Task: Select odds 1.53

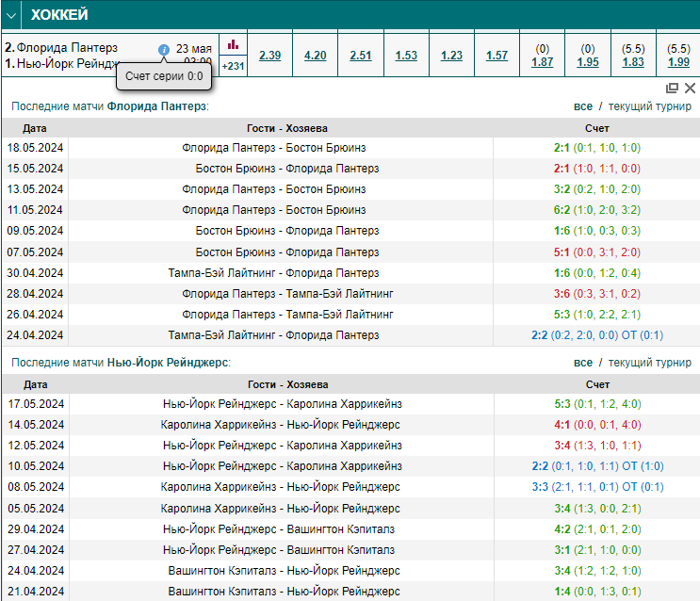Action: [x=406, y=56]
